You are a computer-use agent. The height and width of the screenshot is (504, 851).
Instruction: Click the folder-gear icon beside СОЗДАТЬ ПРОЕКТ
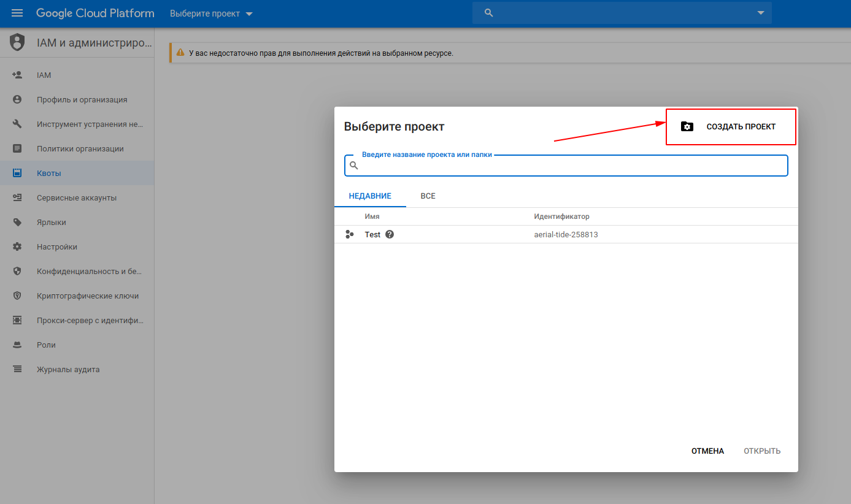click(x=687, y=126)
